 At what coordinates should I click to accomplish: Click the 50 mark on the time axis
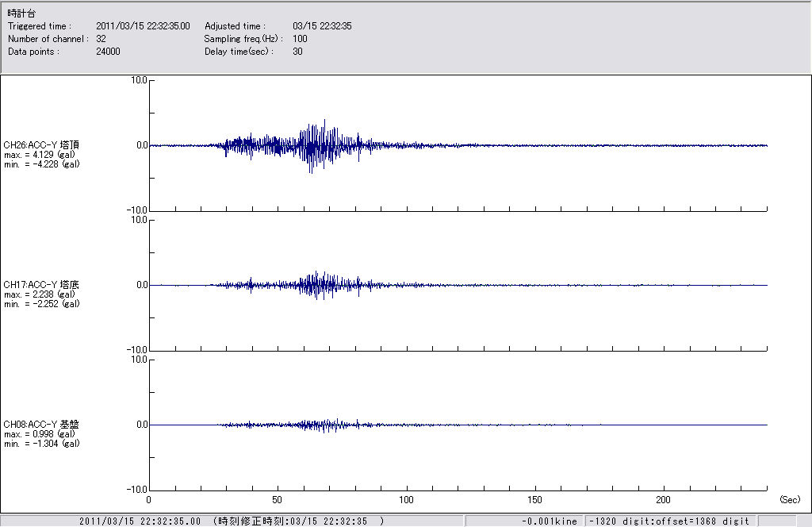[x=278, y=500]
